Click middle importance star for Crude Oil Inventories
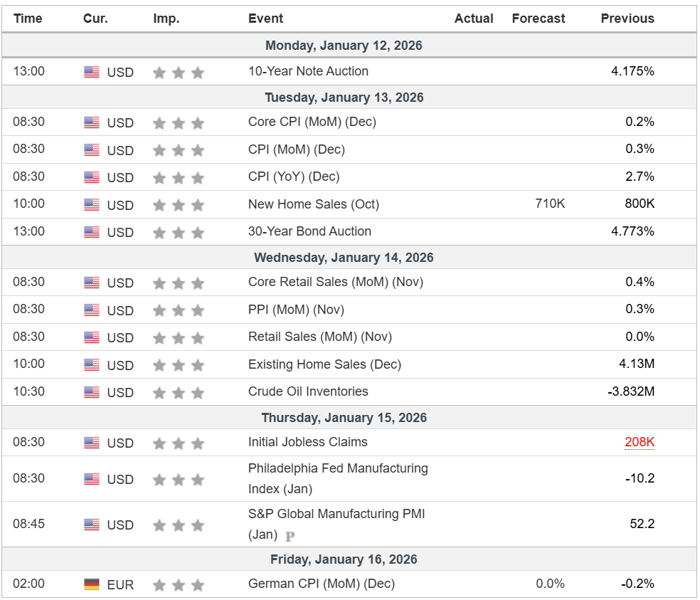 pos(179,393)
